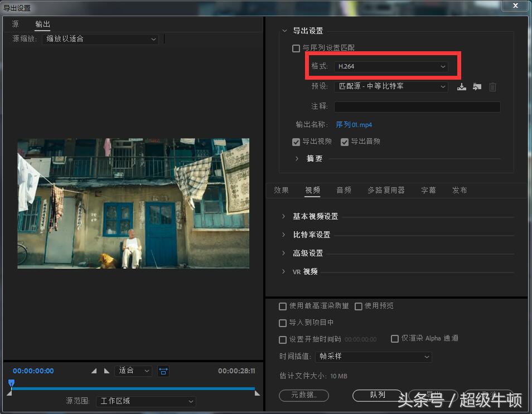Check the 导入到项目中 checkbox

[282, 323]
